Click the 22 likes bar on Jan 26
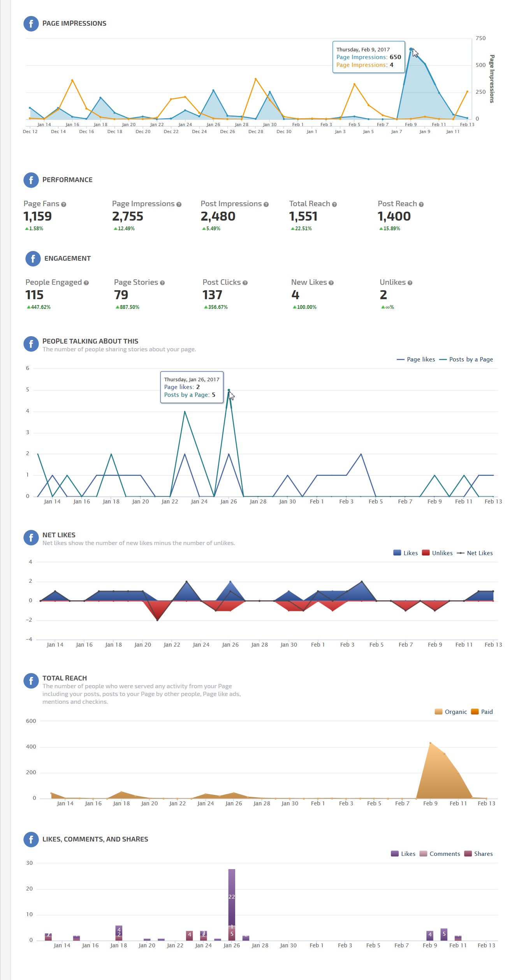Viewport: 512px width, 980px height. tap(232, 897)
